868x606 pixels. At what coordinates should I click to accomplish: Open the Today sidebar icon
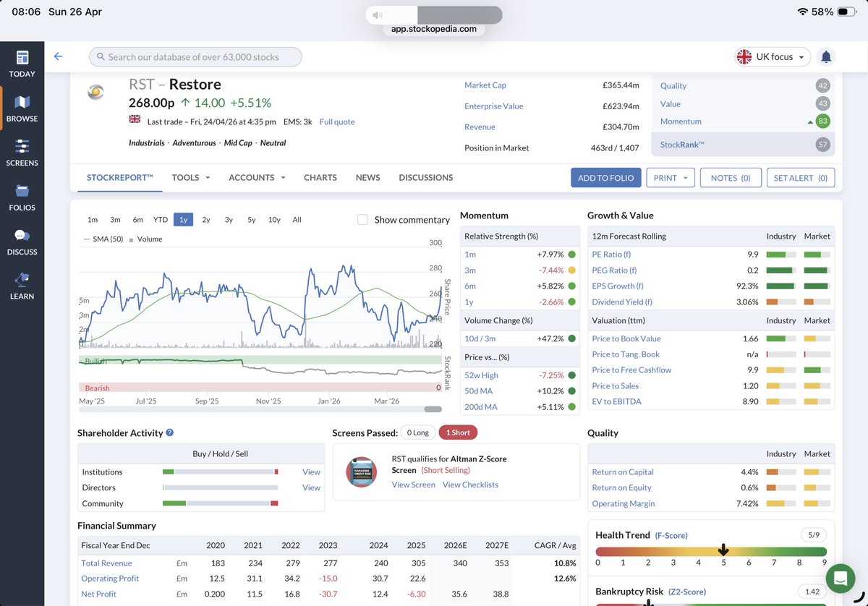coord(22,58)
